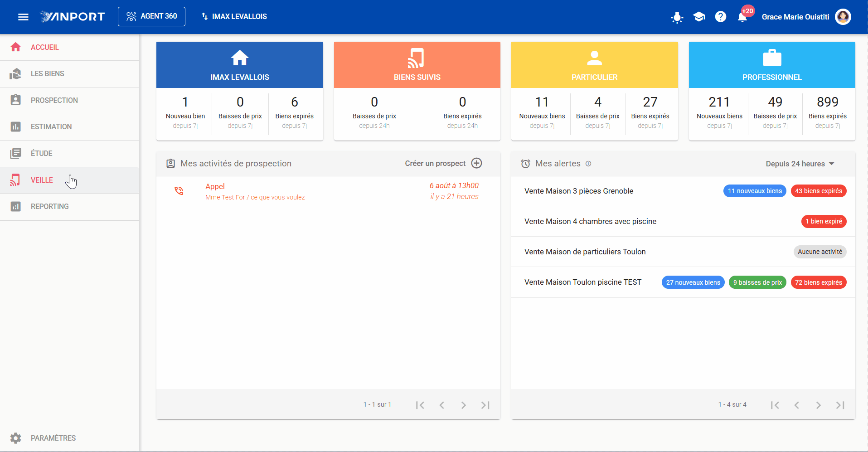The image size is (868, 452).
Task: Click the Aucune activité badge
Action: (820, 252)
